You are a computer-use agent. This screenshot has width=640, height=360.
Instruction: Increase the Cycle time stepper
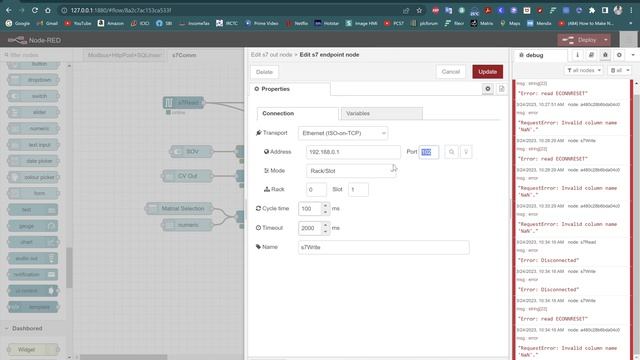325,205
